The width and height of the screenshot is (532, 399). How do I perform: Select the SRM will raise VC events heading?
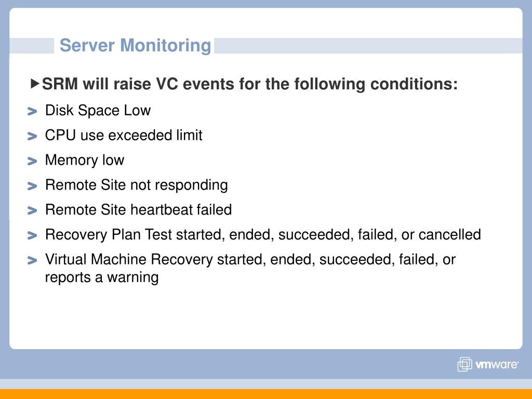pos(250,84)
